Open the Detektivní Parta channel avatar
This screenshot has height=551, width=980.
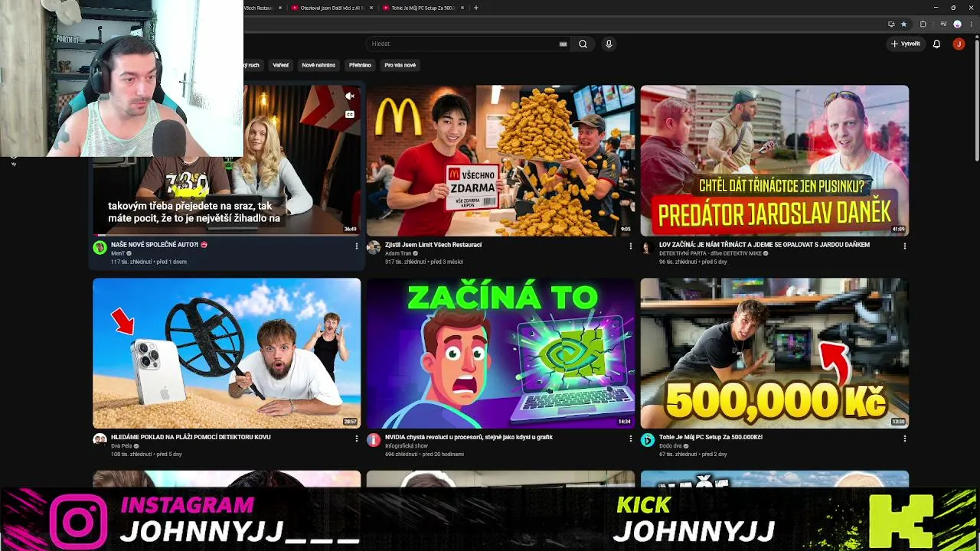pos(648,247)
